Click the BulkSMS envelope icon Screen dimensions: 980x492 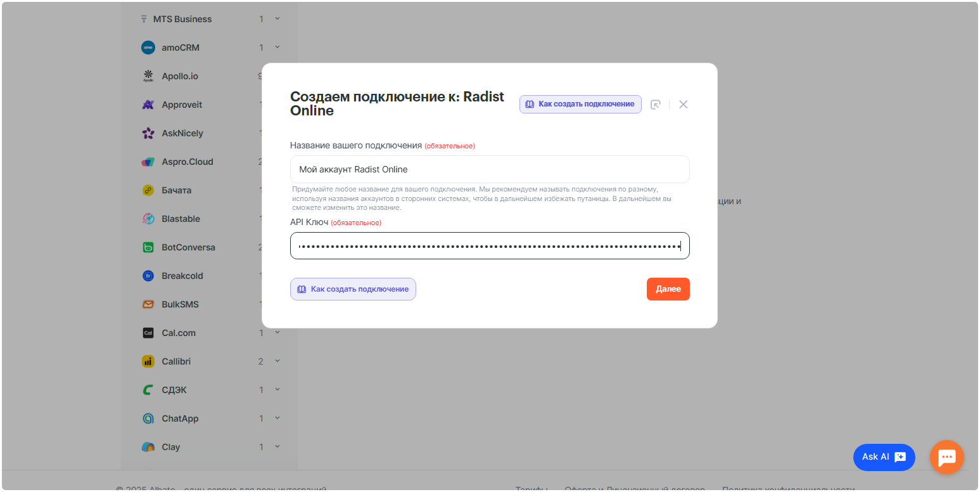click(x=148, y=304)
